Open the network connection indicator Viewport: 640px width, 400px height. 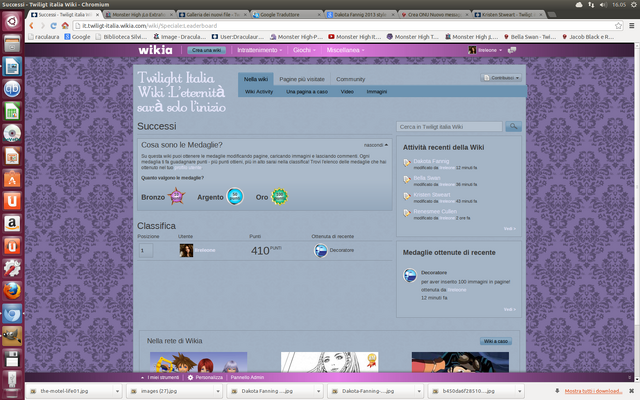tap(591, 4)
